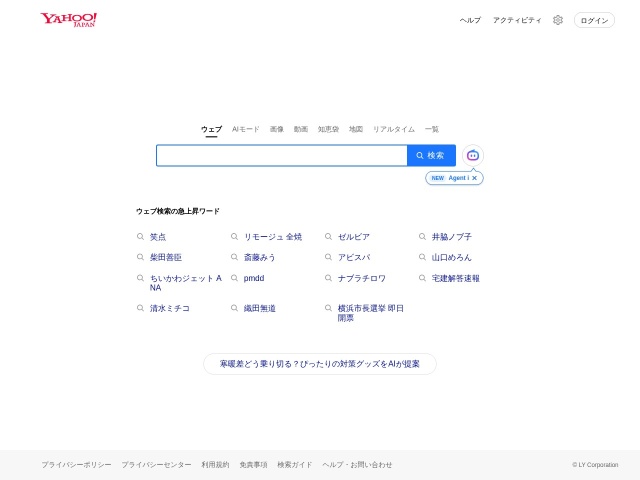
Task: Search trending word ちいかわジェット ANA
Action: [x=186, y=283]
